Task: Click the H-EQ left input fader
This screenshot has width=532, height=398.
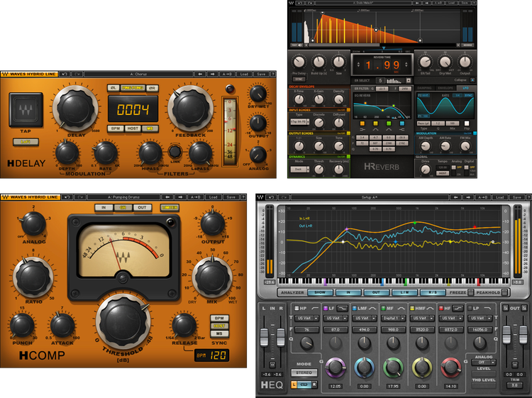Action: [265, 337]
